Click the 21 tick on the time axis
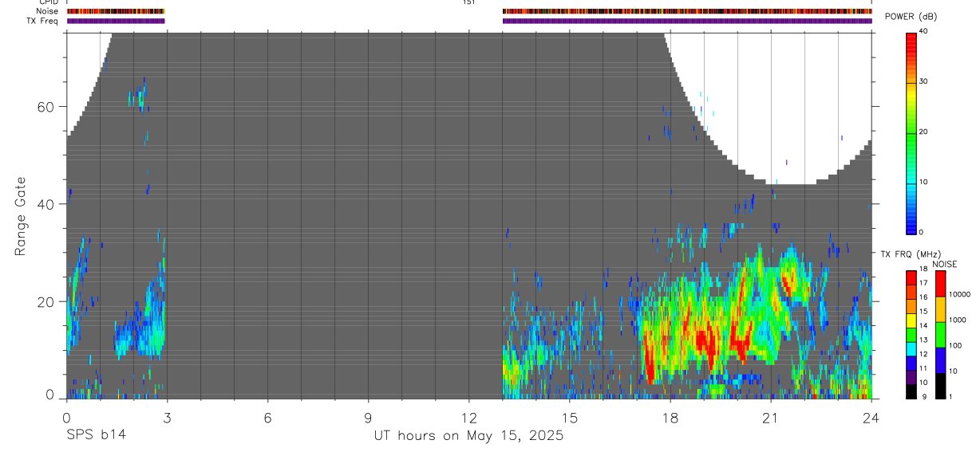980x452 pixels. (x=770, y=417)
